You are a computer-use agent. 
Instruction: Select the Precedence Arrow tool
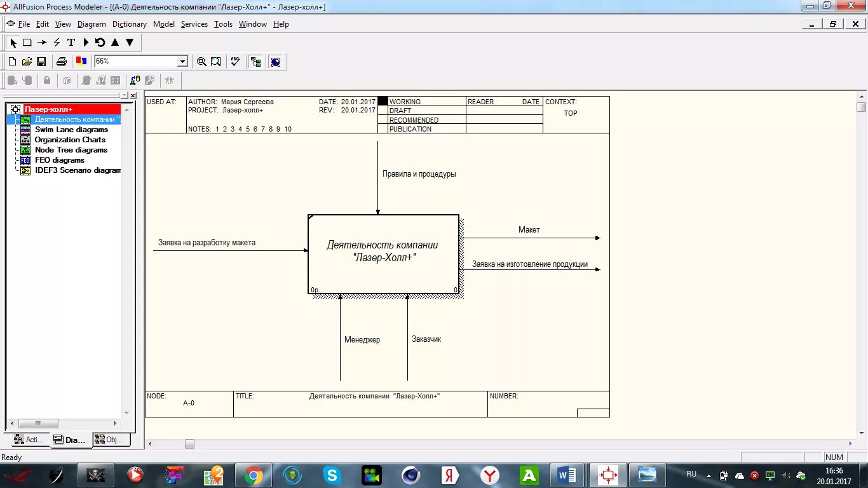[x=42, y=43]
